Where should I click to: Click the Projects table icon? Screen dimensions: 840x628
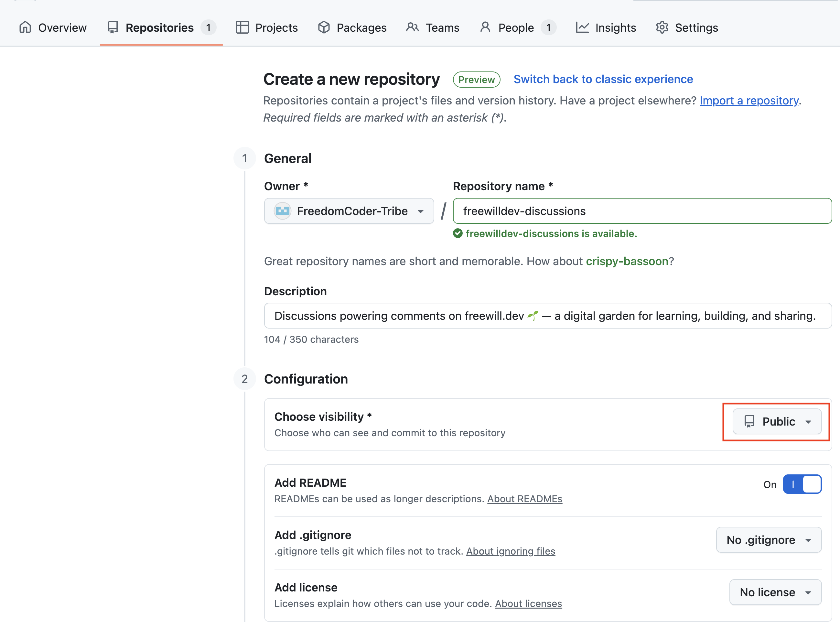click(x=242, y=27)
